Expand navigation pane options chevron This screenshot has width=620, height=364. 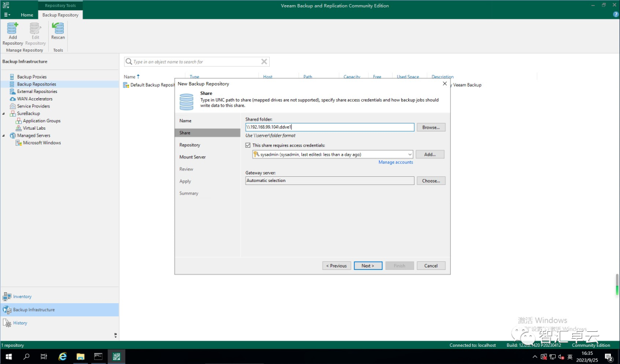pos(115,335)
